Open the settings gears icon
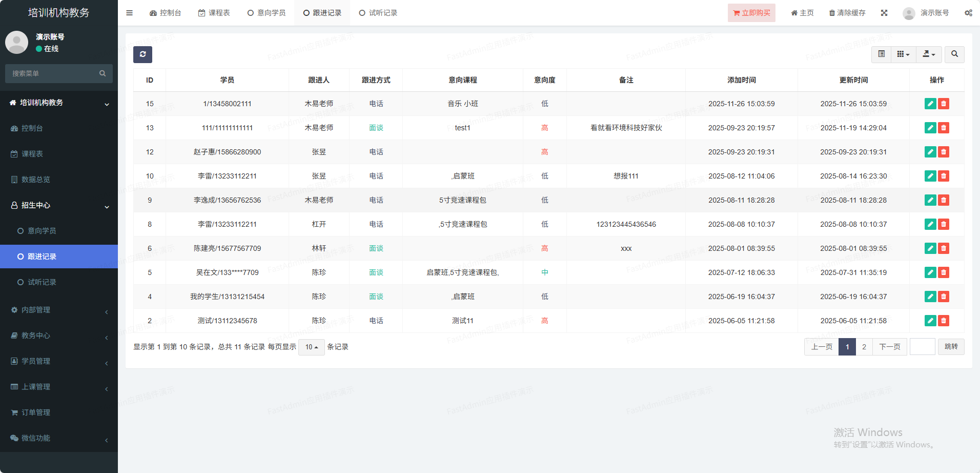 point(968,13)
